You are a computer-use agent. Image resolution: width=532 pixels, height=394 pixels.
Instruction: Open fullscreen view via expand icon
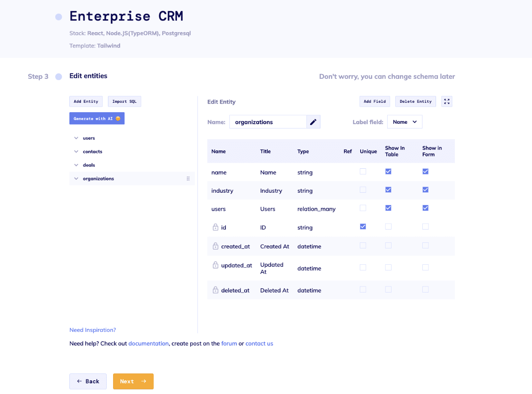coord(447,101)
